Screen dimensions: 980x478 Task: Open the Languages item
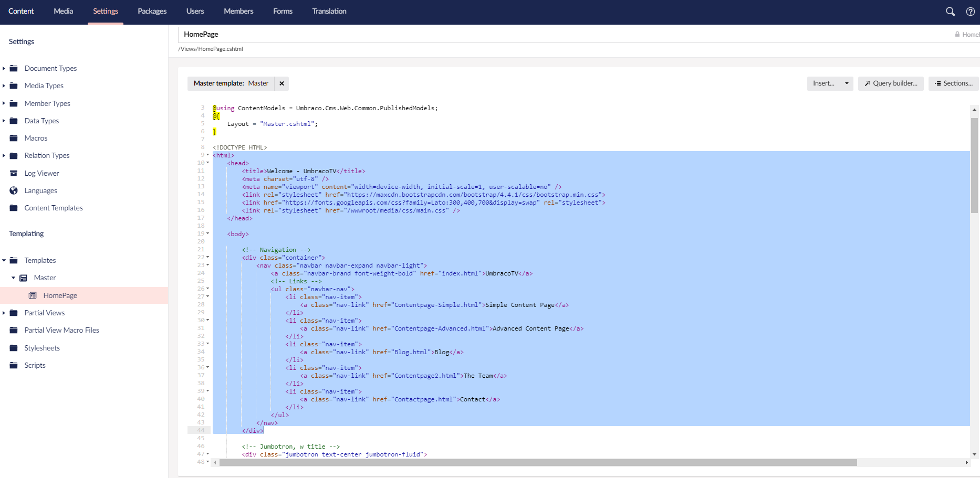point(41,190)
